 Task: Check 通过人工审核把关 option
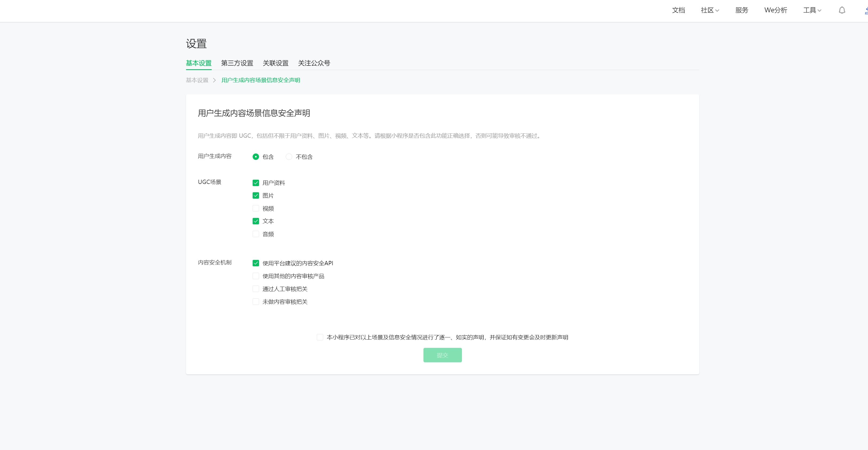coord(256,289)
